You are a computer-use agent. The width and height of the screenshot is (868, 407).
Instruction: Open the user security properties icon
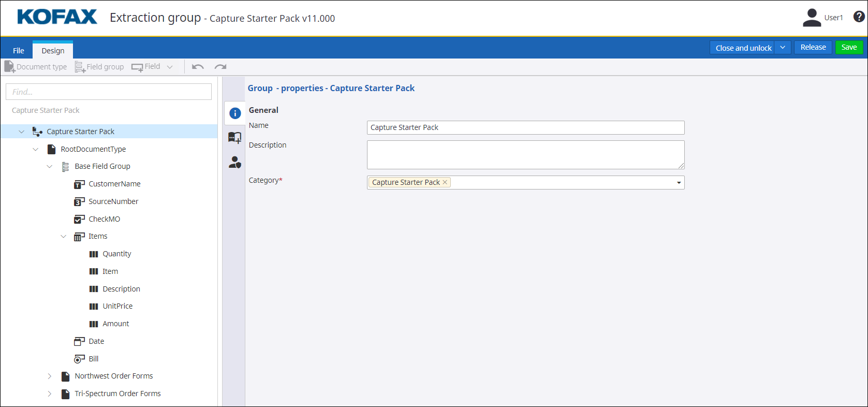235,163
